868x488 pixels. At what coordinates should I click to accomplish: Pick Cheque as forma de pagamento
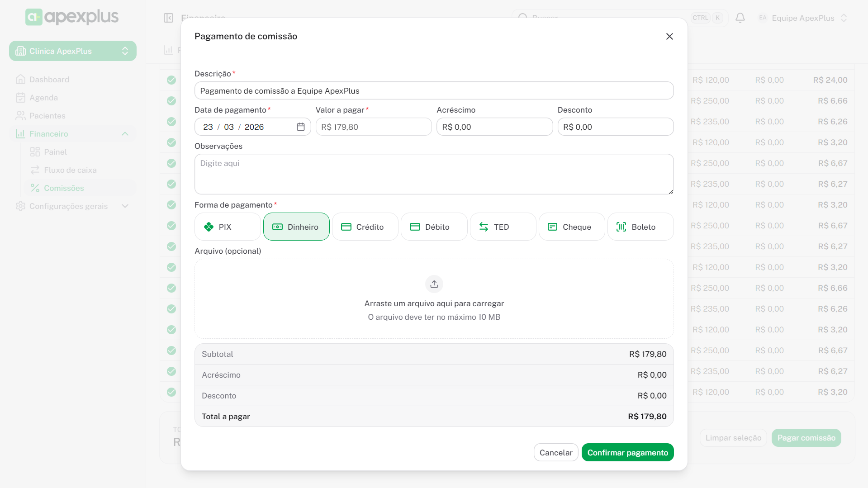571,227
